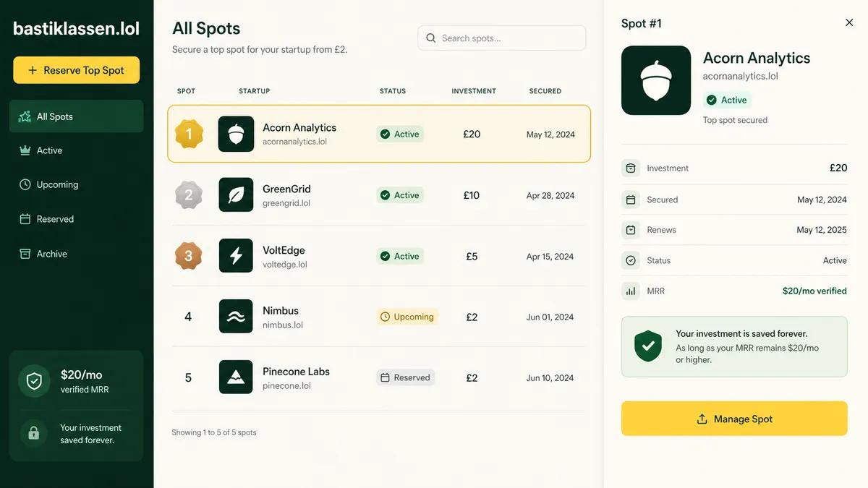Close the Spot #1 detail panel

(849, 22)
